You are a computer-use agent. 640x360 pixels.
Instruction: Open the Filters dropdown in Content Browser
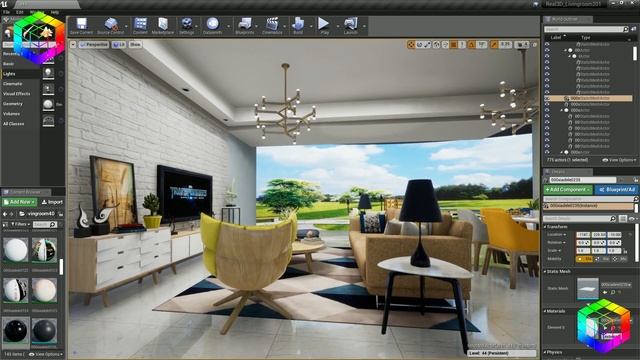coord(20,224)
